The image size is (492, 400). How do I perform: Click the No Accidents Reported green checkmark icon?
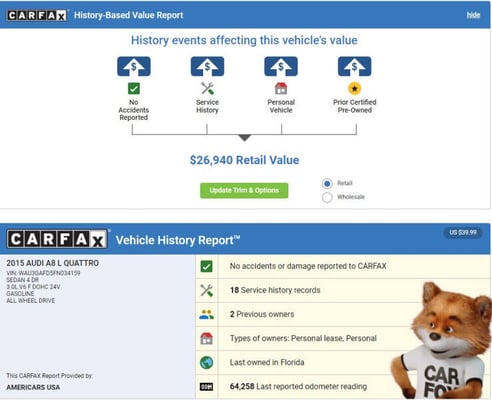coord(134,89)
